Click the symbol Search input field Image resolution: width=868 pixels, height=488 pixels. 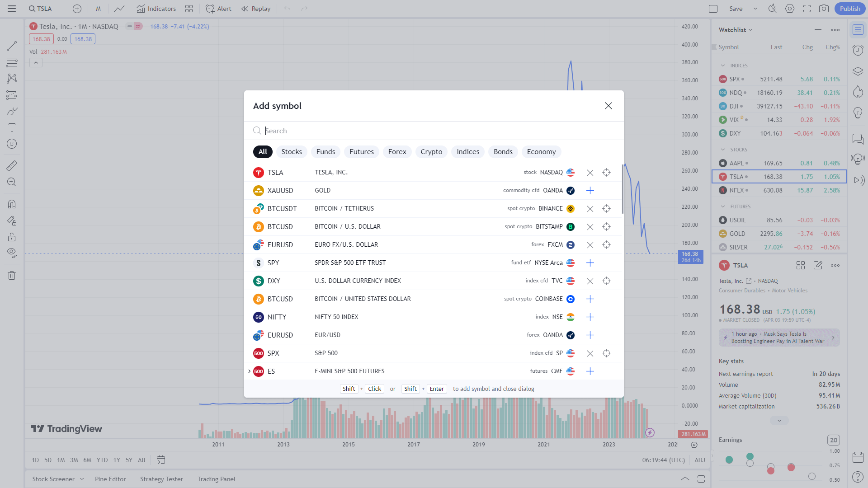pos(434,131)
